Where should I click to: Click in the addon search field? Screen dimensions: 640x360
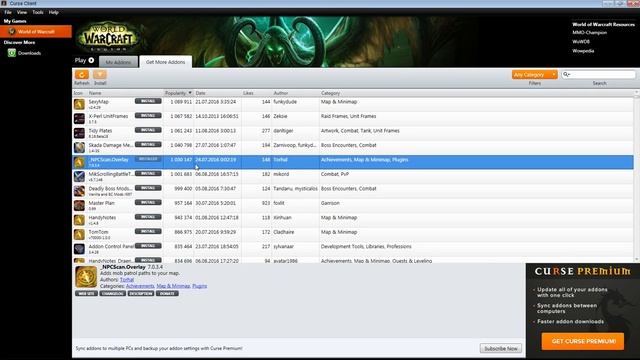(598, 74)
